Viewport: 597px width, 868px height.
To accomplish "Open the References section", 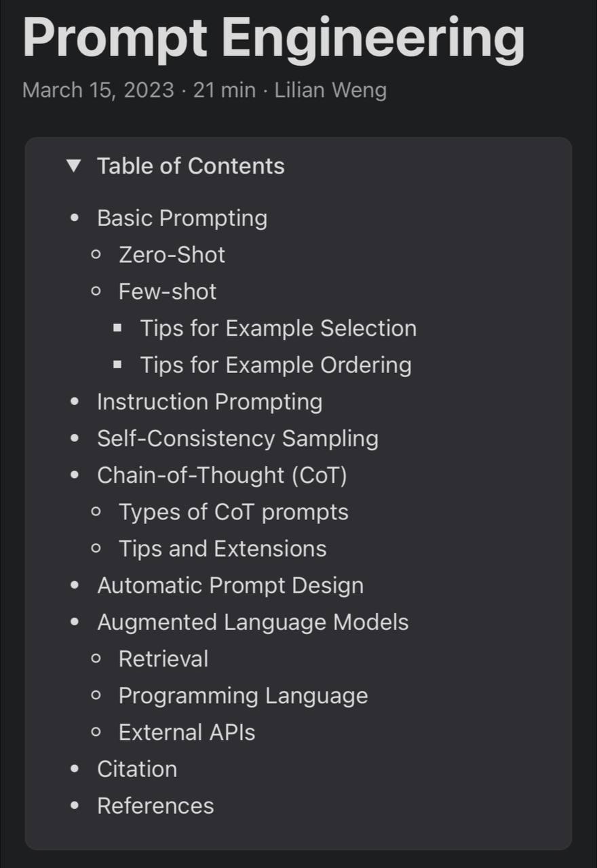I will pos(155,806).
